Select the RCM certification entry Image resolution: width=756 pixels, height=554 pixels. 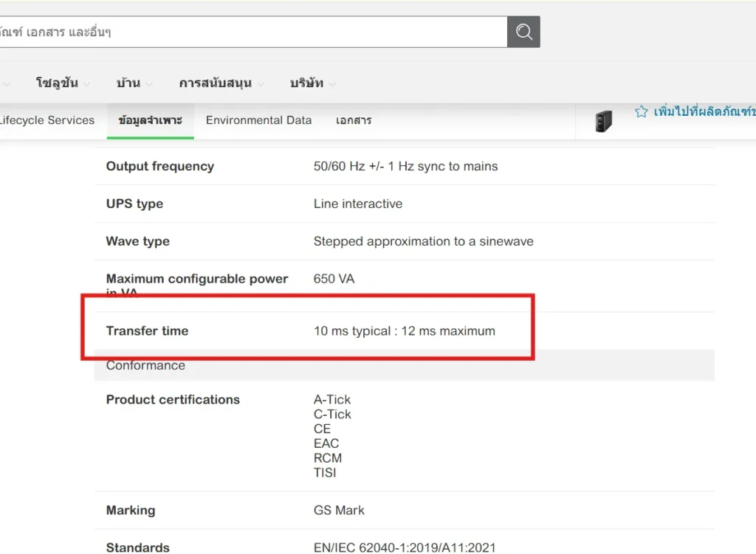point(327,458)
